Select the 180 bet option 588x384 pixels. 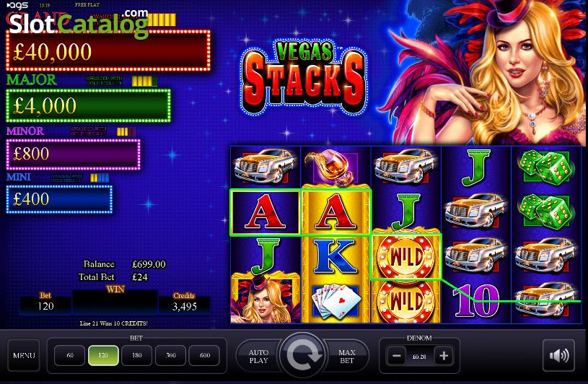137,355
